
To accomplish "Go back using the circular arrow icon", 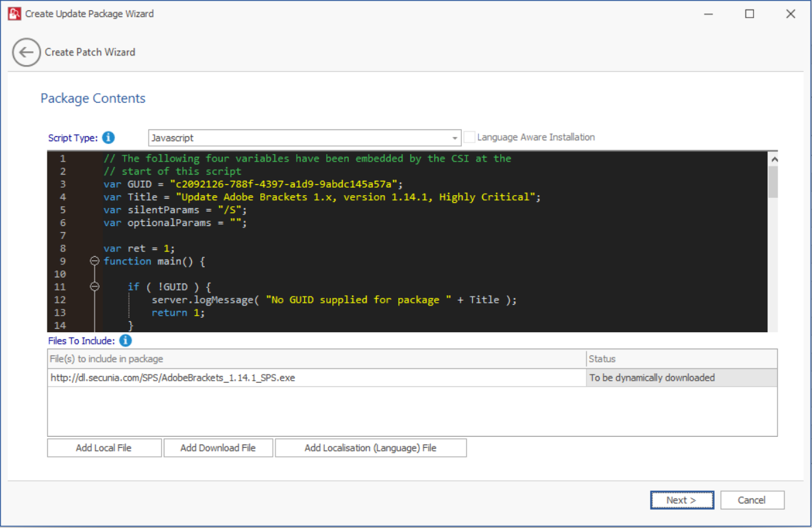I will 27,52.
